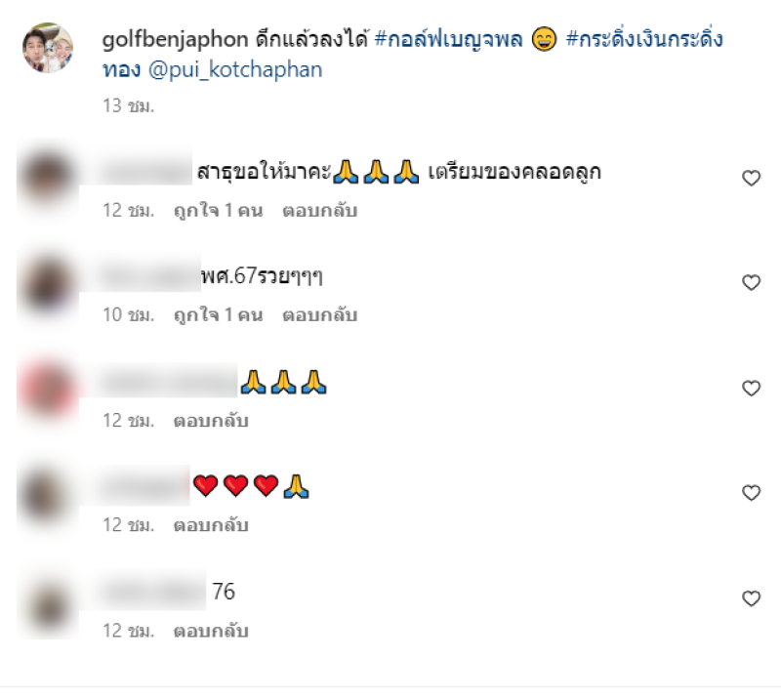Open the golfbenjaphon username link
The image size is (781, 700).
[x=176, y=40]
